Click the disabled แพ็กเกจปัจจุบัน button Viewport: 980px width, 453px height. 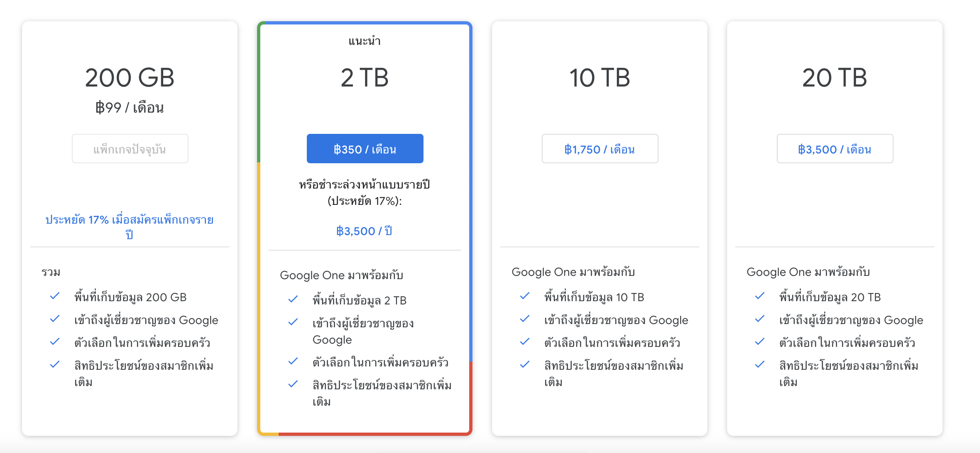tap(130, 149)
